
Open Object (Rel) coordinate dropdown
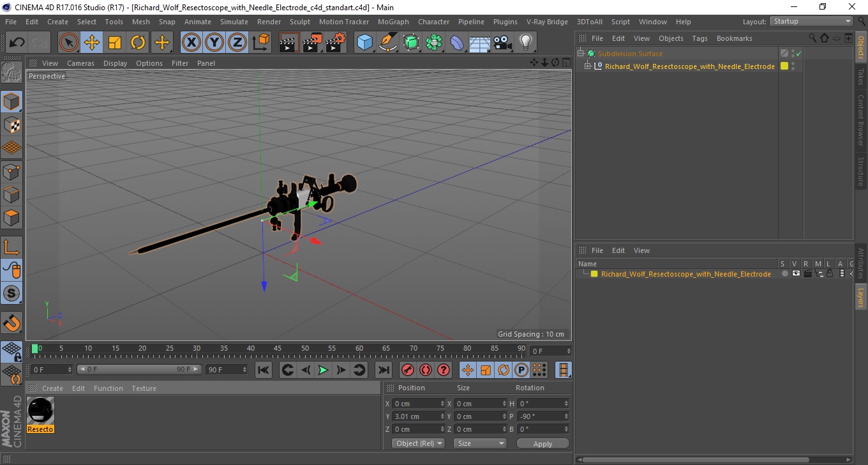click(419, 443)
